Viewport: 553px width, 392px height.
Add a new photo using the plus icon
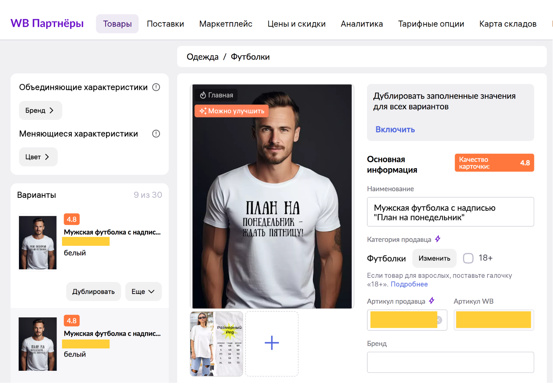pyautogui.click(x=271, y=343)
